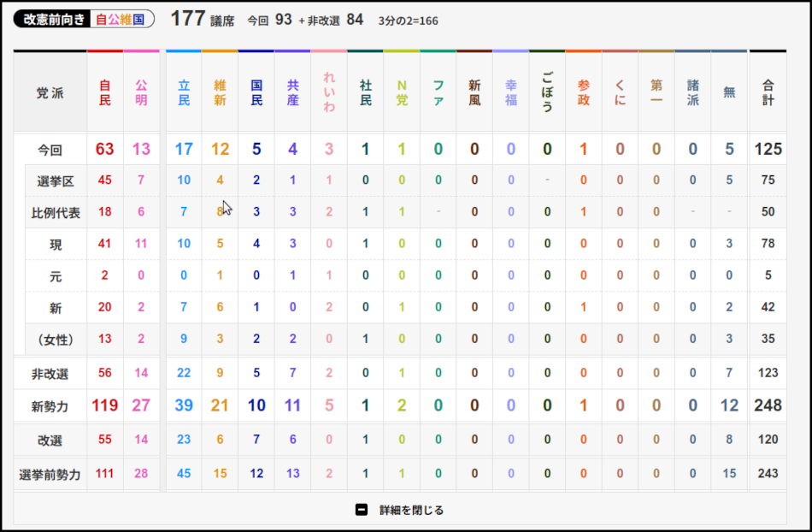Viewport: 812px width, 532px height.
Task: Select the ファ column header
Action: pos(438,92)
